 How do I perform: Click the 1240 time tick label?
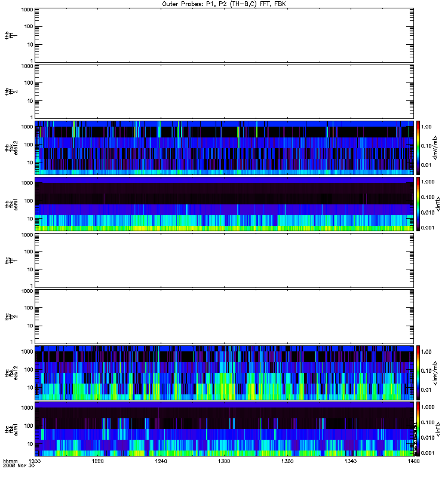(161, 461)
